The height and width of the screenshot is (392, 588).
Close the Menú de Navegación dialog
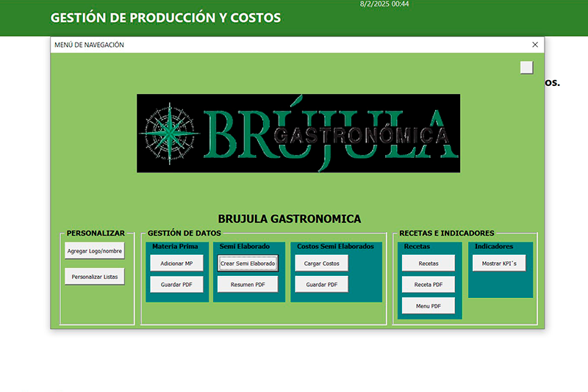coord(535,45)
